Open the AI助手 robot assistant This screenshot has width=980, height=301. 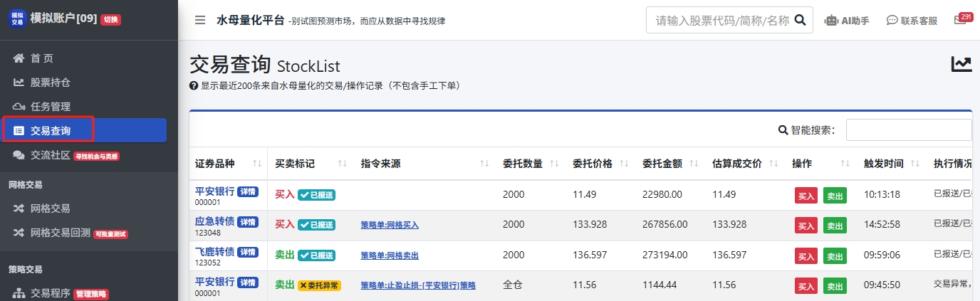click(846, 21)
